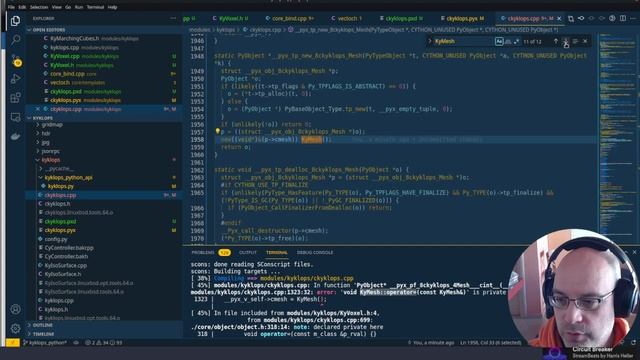
Task: Toggle find in selection
Action: click(x=575, y=41)
